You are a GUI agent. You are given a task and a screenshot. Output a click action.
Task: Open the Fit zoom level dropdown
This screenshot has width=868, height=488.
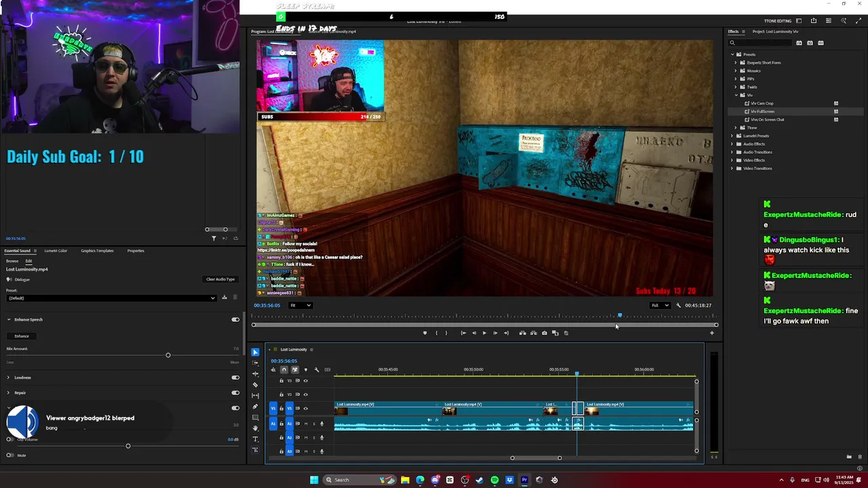[300, 305]
